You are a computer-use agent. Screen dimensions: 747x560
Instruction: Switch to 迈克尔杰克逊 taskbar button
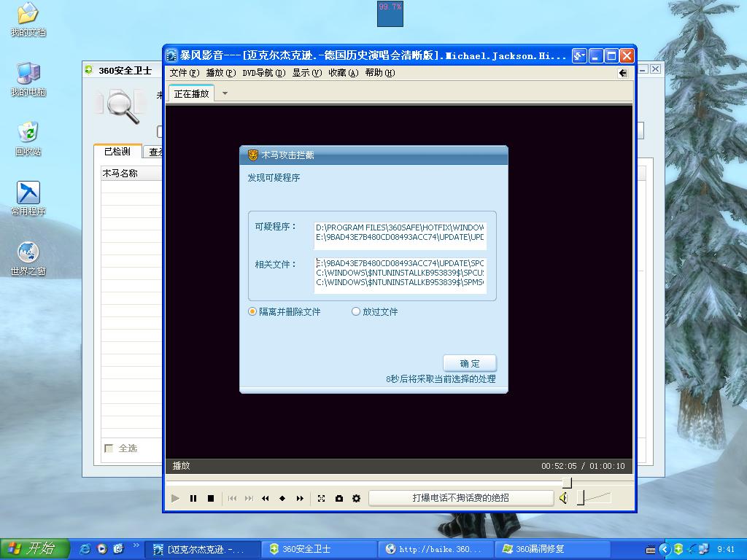tap(203, 550)
